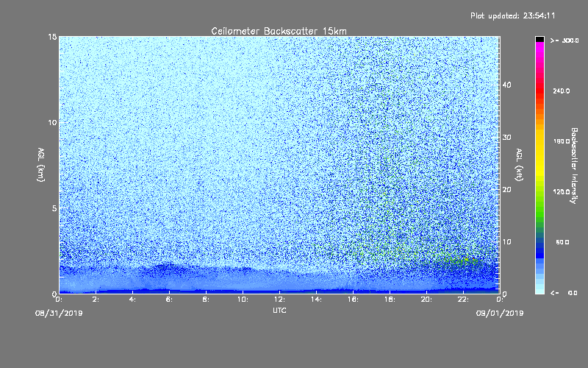The height and width of the screenshot is (368, 588).
Task: Click the 120.0 colorbar tick value
Action: click(562, 192)
